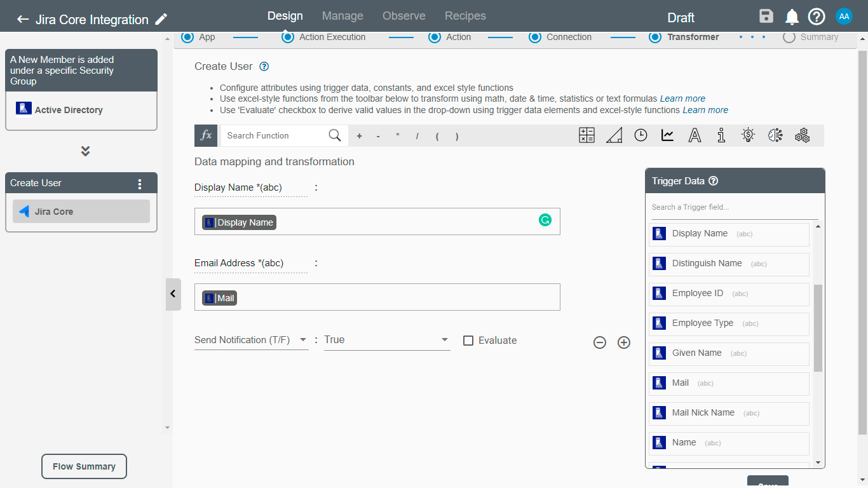868x488 pixels.
Task: Pick Employee ID from Trigger Data
Action: [x=729, y=294]
